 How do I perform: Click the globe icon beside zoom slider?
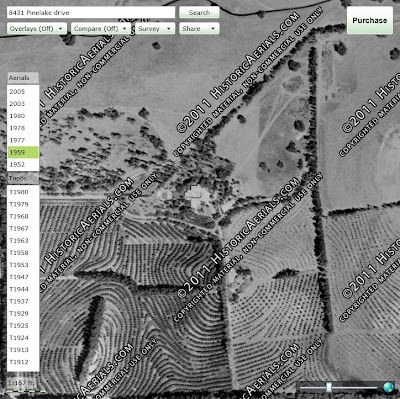(388, 387)
